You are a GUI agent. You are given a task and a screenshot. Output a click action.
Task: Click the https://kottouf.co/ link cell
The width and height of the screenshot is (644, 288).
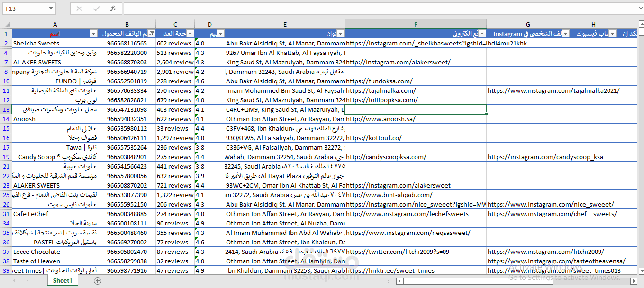416,138
